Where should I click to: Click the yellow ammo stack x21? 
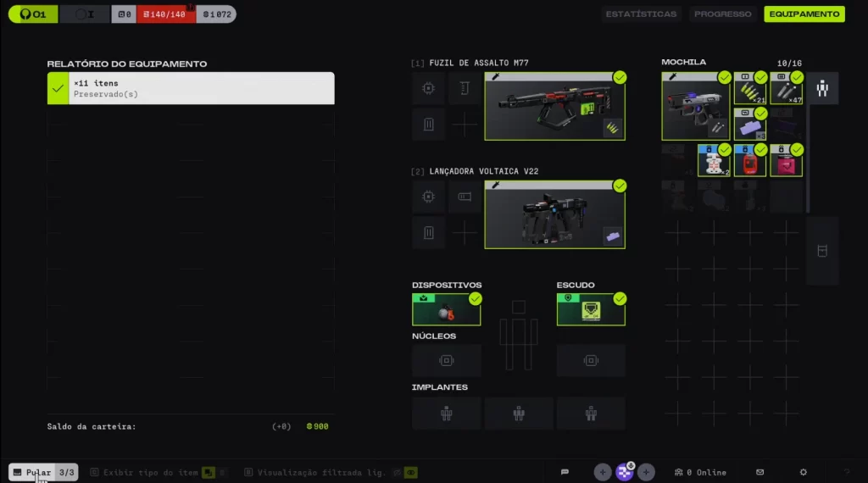(750, 89)
